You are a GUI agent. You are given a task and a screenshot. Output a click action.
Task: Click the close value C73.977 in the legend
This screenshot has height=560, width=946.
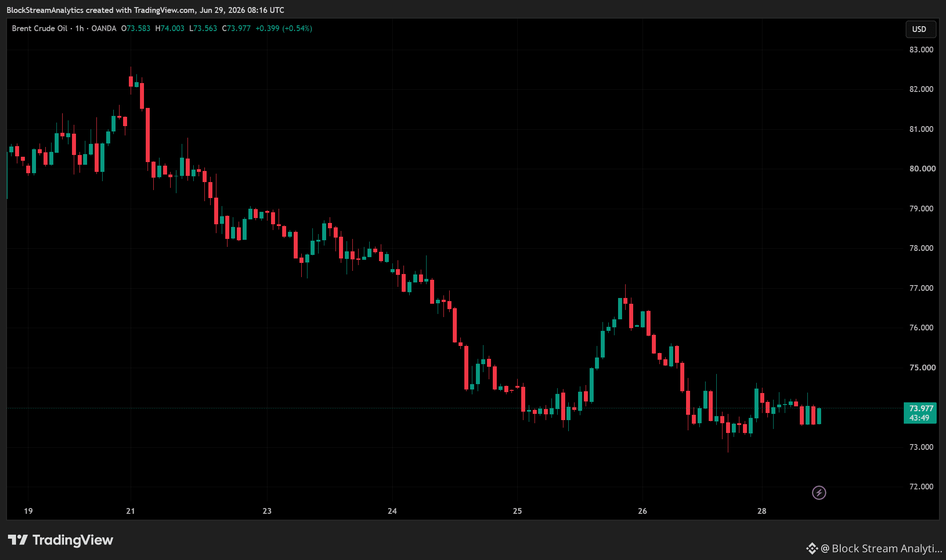click(x=236, y=28)
